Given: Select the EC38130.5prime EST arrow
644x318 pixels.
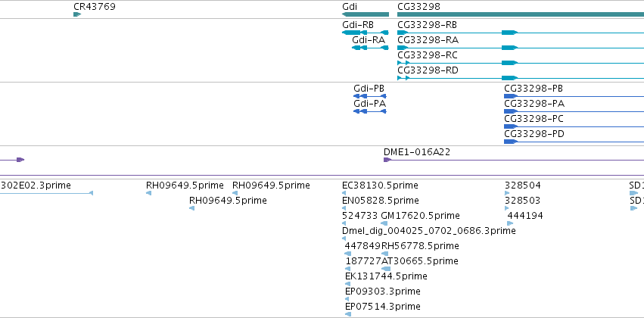Looking at the screenshot, I should pyautogui.click(x=344, y=193).
